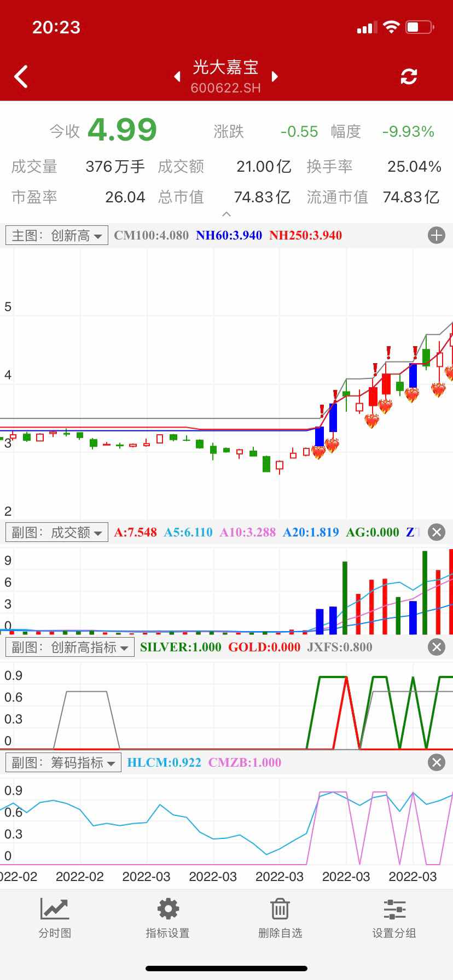Open the 副图 创新高指标 dropdown
Screen dimensions: 453x980
coord(70,647)
